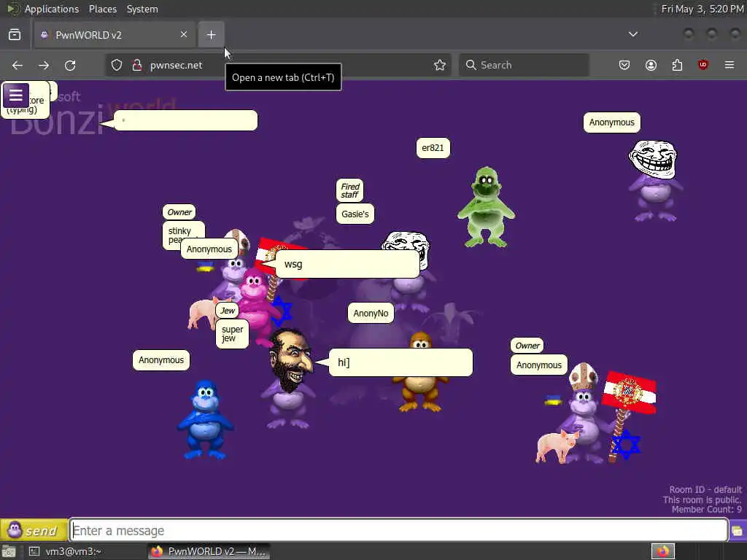Screen dimensions: 747x560
Task: Click the super jew name tag
Action: pyautogui.click(x=233, y=334)
